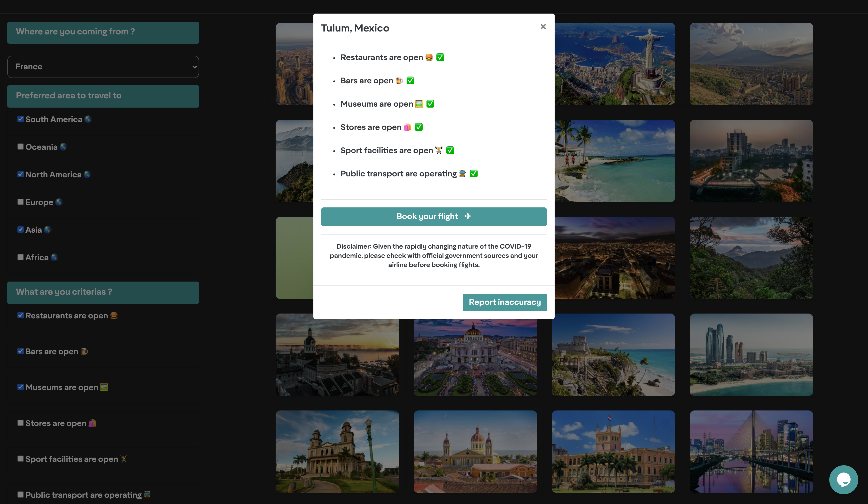Click the green checkmark beside Public transport
This screenshot has width=868, height=504.
pyautogui.click(x=474, y=173)
